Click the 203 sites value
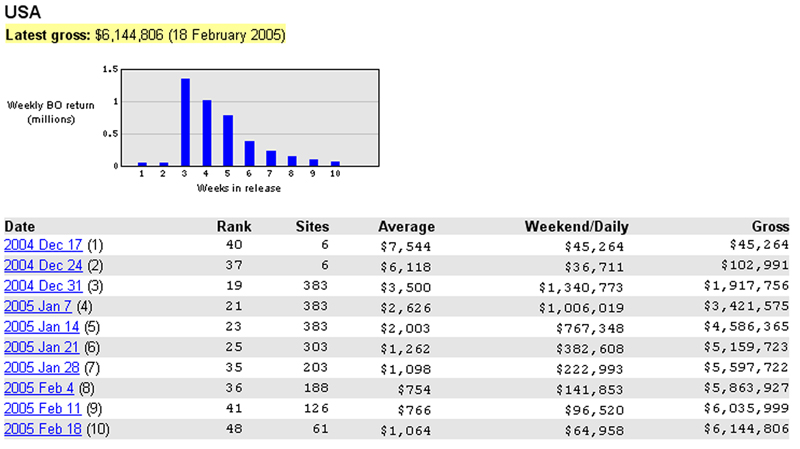The image size is (800, 449). point(315,367)
